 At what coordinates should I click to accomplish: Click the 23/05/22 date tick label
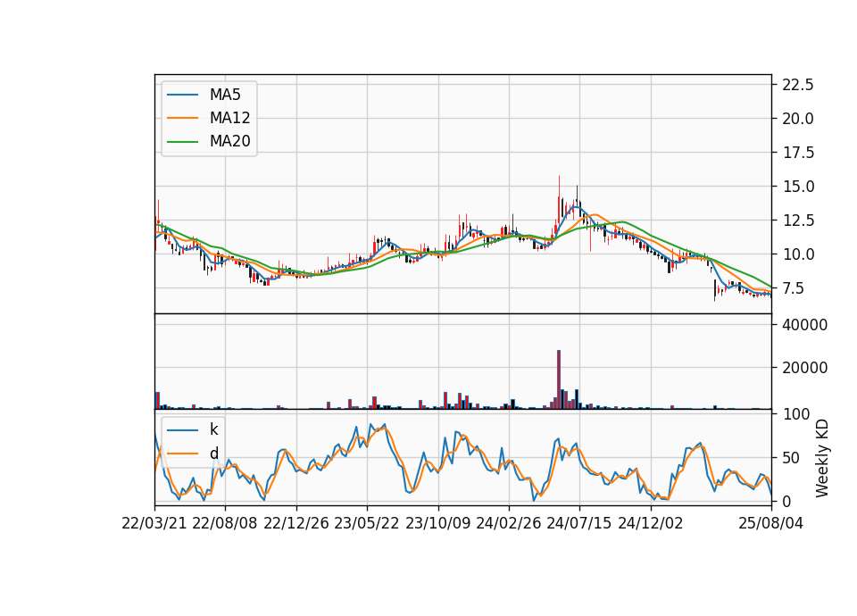[367, 523]
